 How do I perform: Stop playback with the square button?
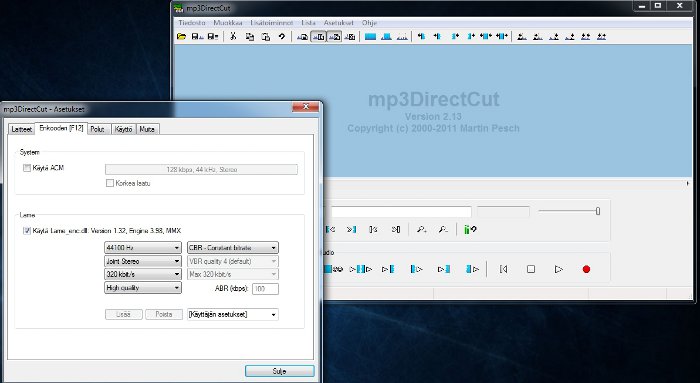point(531,269)
